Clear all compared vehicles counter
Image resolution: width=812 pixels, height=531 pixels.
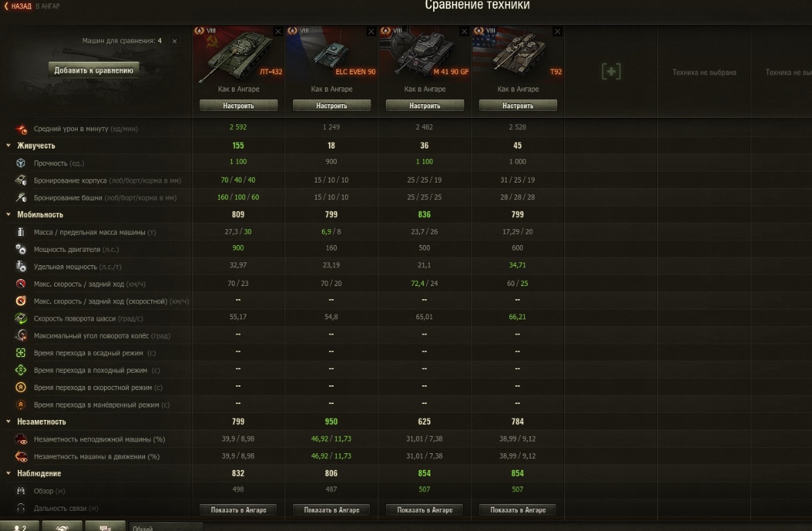[x=174, y=41]
